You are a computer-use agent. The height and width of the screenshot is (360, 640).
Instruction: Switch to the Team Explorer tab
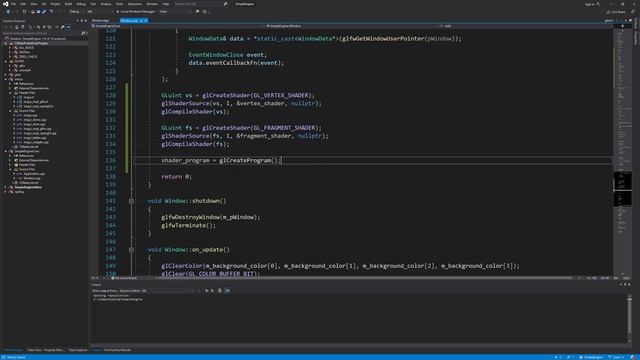coord(78,350)
